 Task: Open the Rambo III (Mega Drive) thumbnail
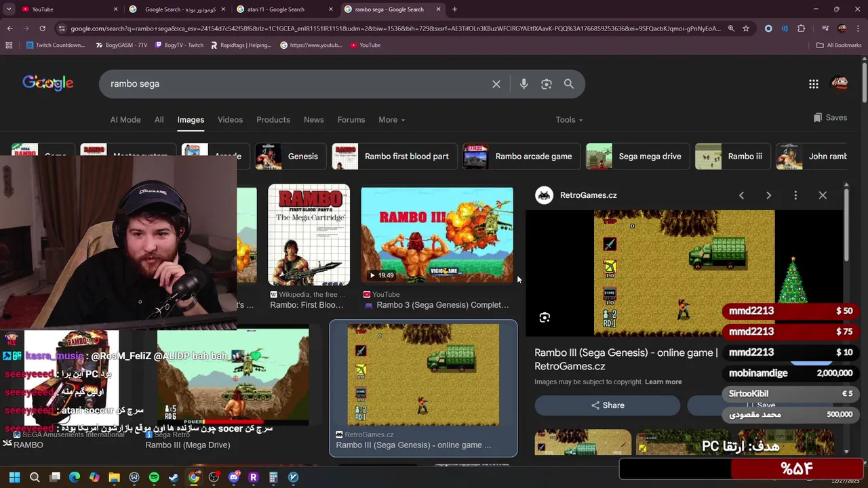click(233, 378)
